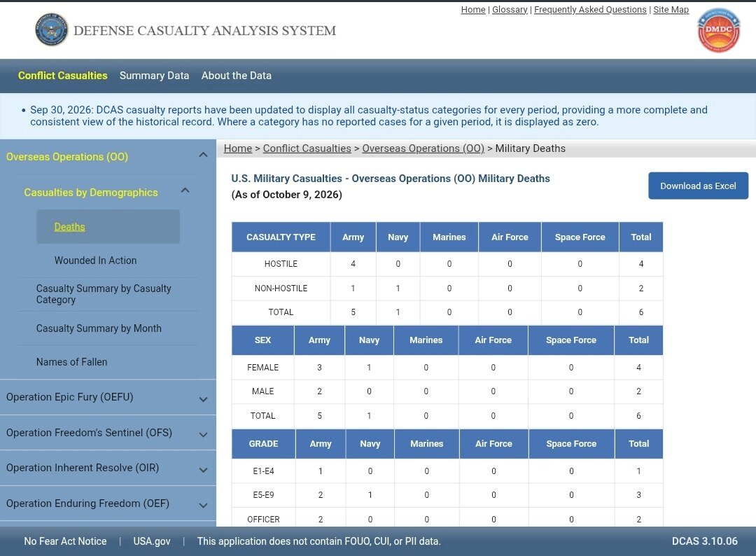
Task: Click the DCAS 3.10.06 version text
Action: point(704,541)
